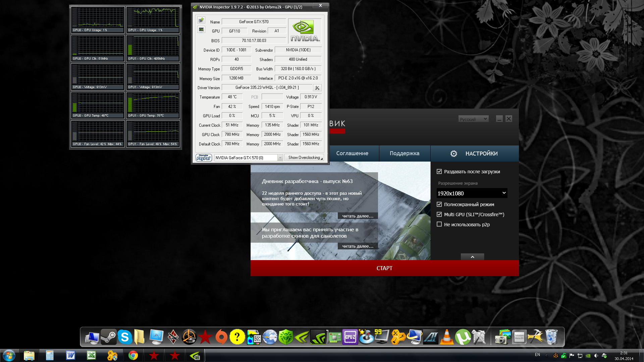The image size is (644, 362).
Task: Collapse settings panel with the up chevron
Action: coord(472,257)
